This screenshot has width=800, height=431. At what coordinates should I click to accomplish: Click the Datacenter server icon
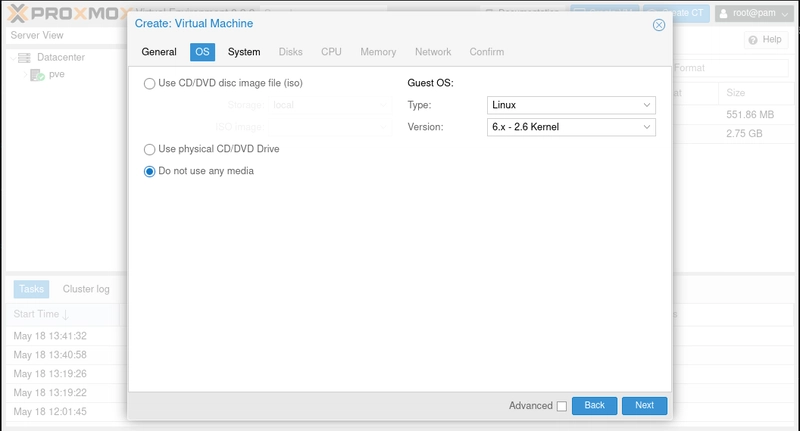[24, 58]
